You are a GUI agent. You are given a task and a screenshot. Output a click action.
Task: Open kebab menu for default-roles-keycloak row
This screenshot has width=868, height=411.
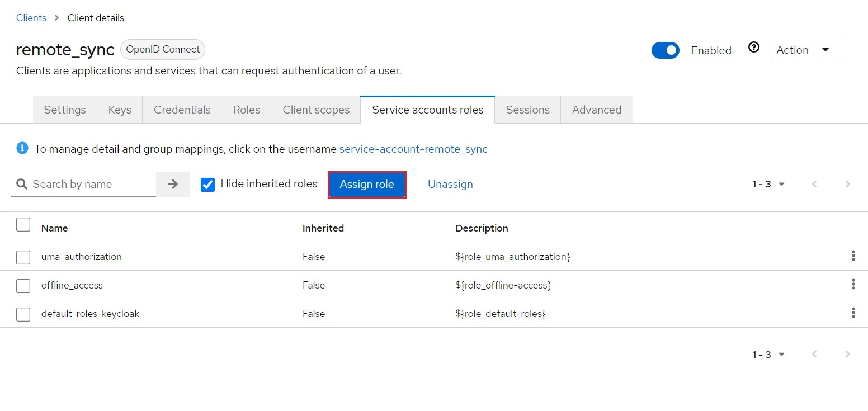pyautogui.click(x=853, y=313)
